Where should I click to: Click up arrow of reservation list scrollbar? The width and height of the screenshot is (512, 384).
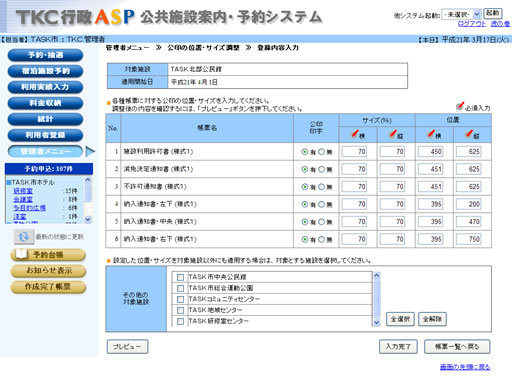click(88, 180)
